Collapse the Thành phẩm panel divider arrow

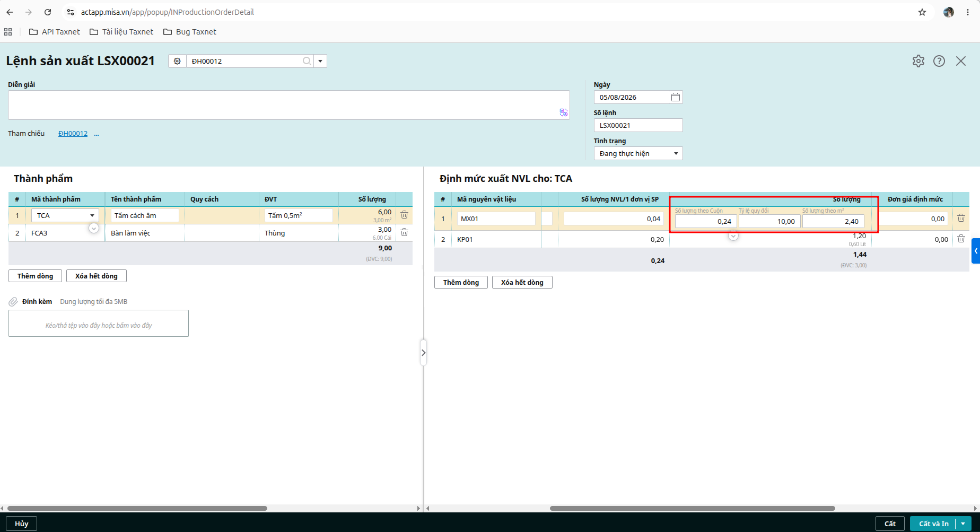click(423, 352)
